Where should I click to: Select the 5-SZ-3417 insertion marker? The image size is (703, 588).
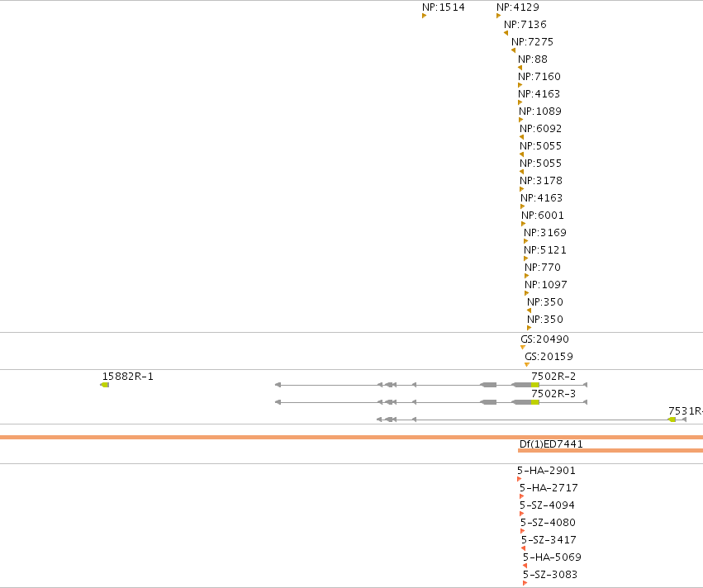(523, 548)
